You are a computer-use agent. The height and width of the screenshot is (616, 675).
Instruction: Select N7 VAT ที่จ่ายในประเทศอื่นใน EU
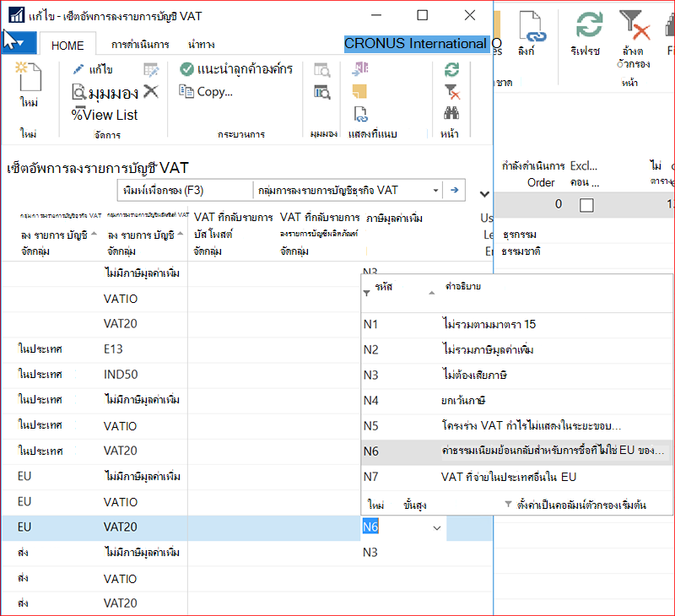pyautogui.click(x=516, y=477)
